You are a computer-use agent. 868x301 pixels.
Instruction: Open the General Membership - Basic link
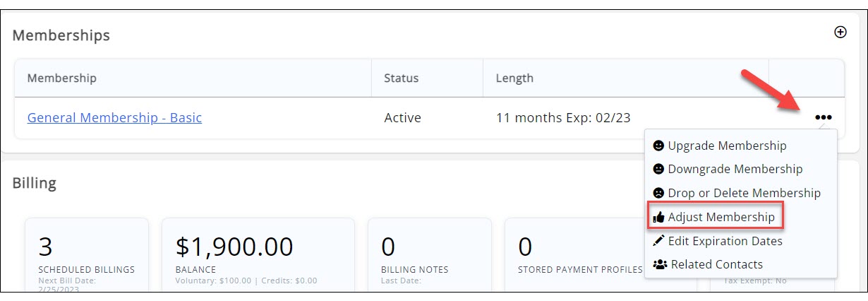point(114,118)
